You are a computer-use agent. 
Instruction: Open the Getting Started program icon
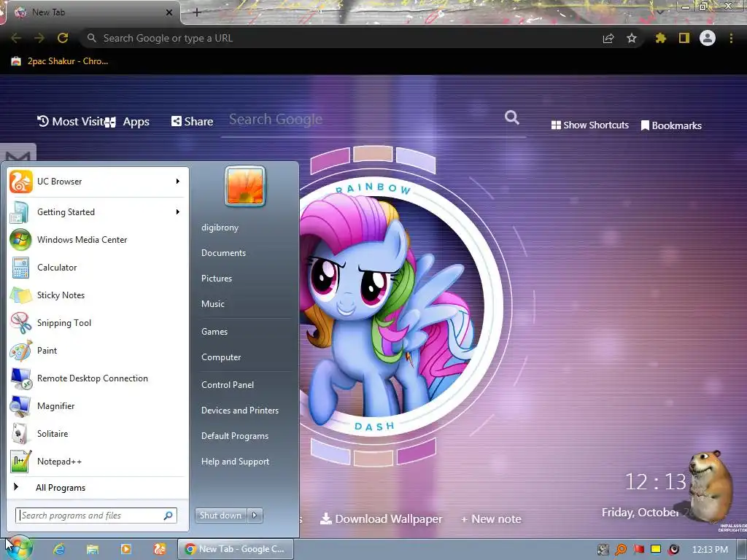pos(20,212)
